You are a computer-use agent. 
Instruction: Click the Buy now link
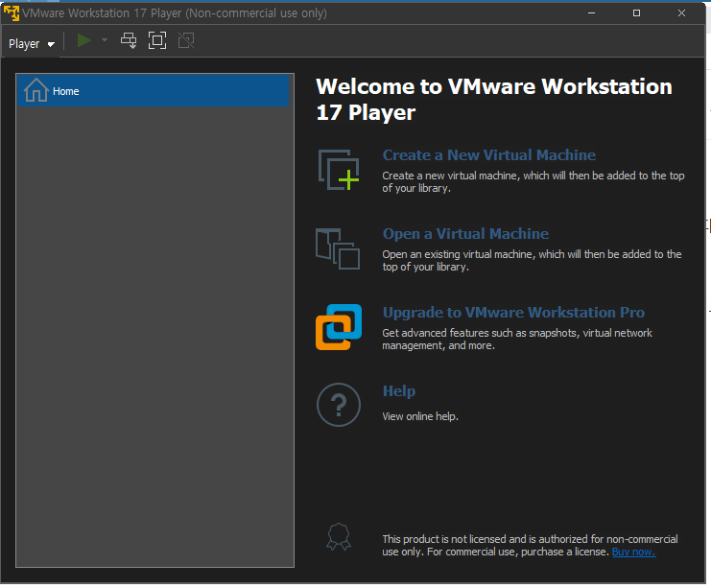[x=633, y=552]
